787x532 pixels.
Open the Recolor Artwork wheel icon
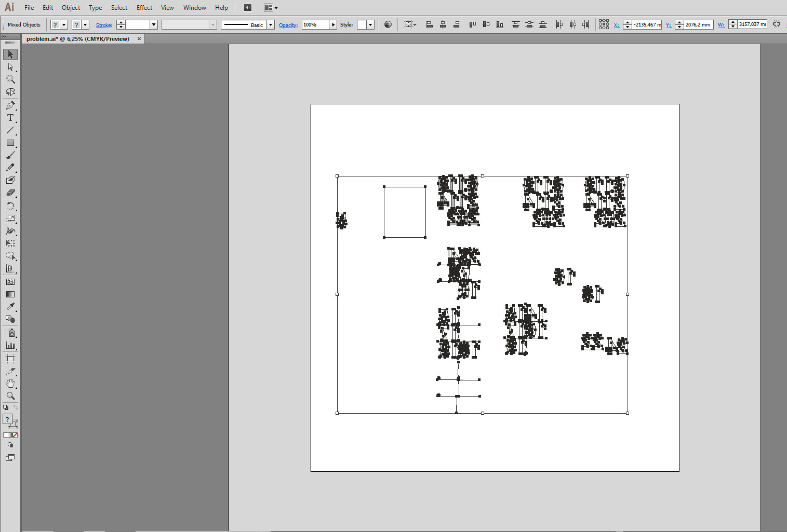pos(388,24)
